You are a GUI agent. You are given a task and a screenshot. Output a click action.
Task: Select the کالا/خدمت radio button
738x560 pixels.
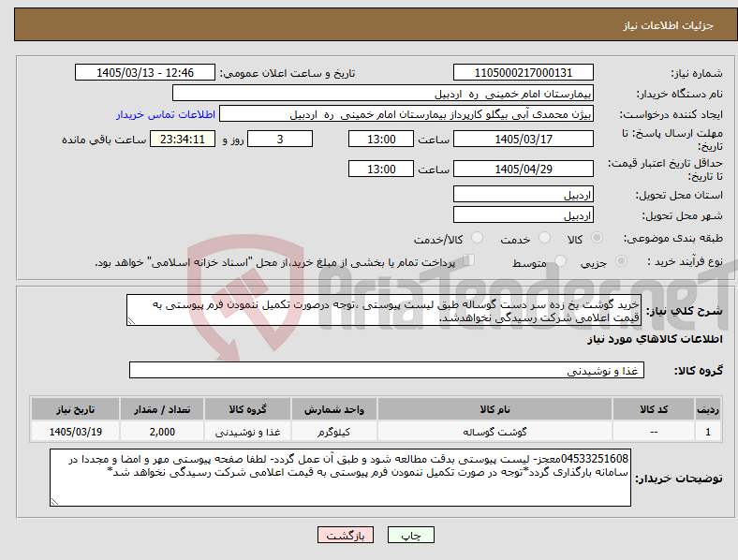pos(478,238)
